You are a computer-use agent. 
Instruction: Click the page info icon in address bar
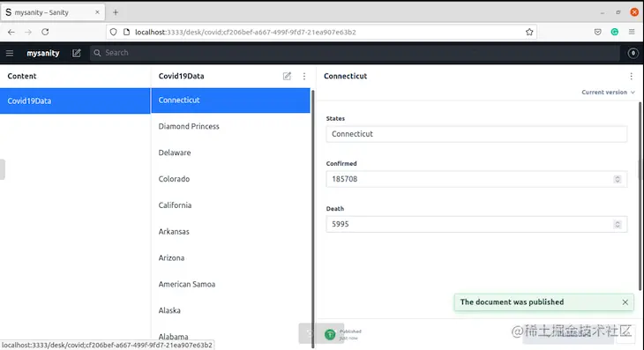click(x=126, y=32)
